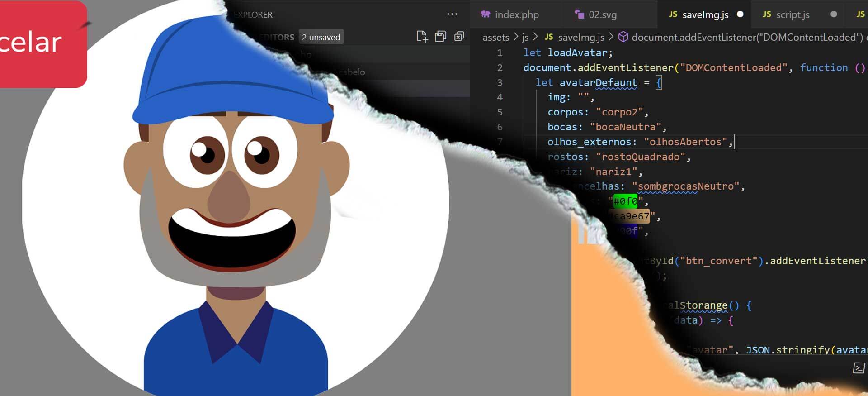Viewport: 868px width, 396px height.
Task: Switch to the 02.svg tab
Action: [x=596, y=14]
